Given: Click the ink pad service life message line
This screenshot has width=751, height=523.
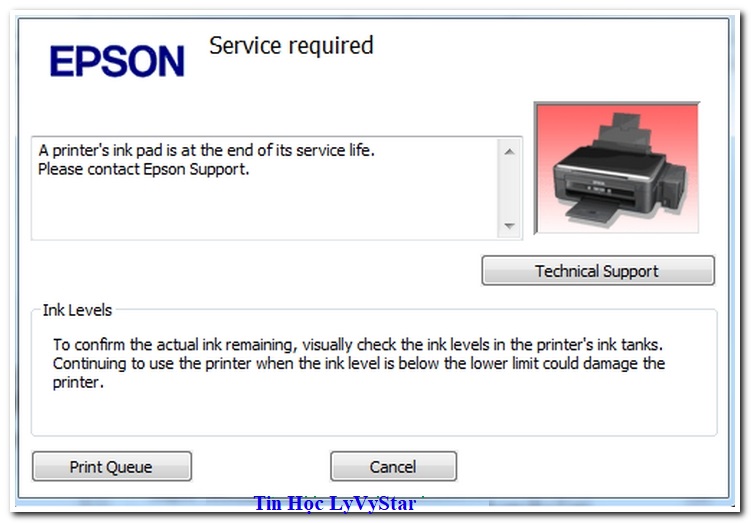Looking at the screenshot, I should (206, 150).
